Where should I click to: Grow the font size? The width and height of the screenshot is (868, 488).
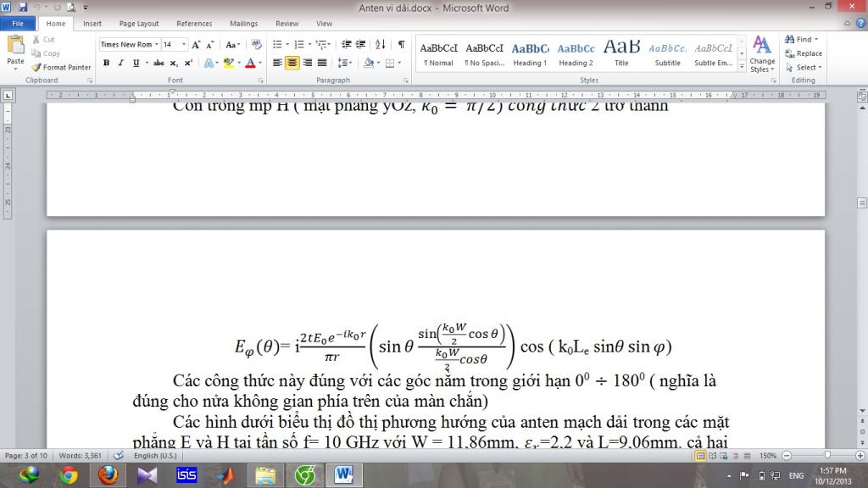196,44
